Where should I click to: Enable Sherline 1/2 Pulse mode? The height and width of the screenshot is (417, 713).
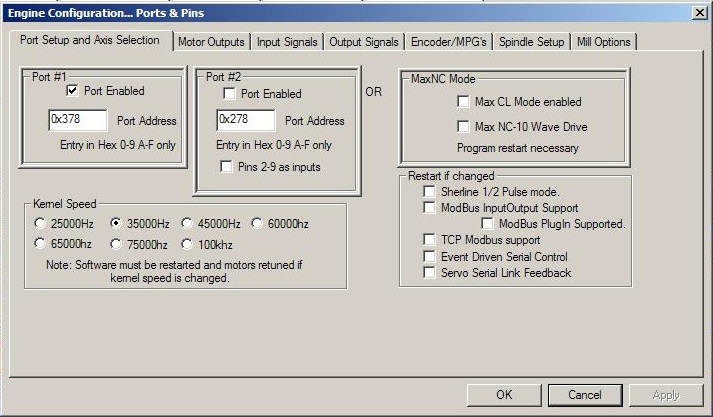tap(430, 191)
